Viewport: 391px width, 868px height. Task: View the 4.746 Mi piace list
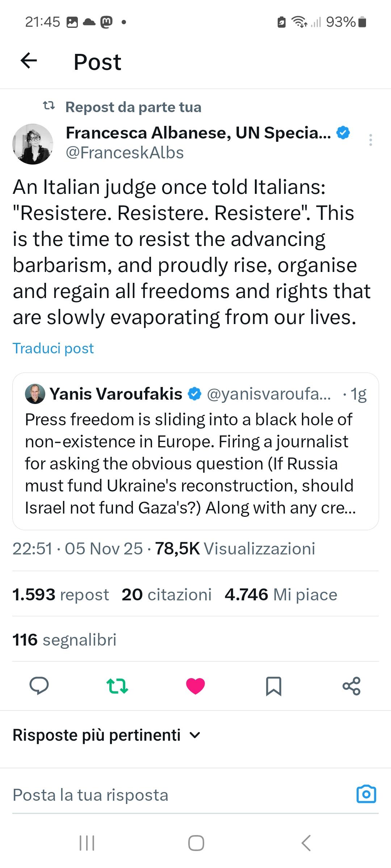[281, 595]
